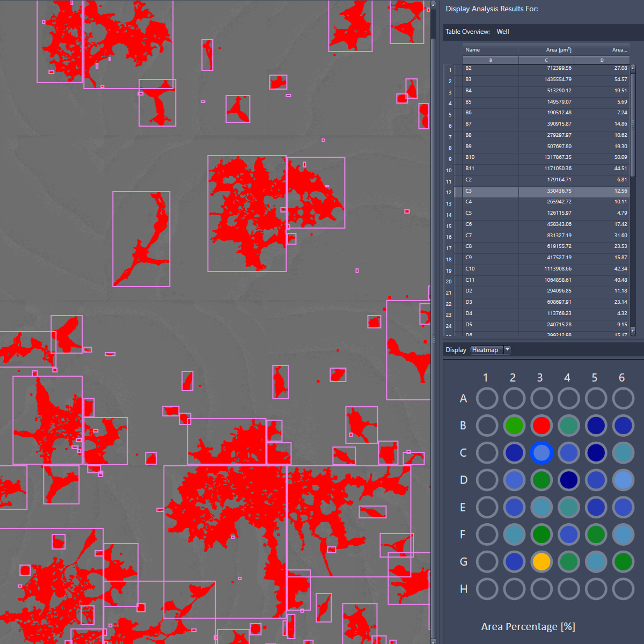
Task: Choose highlighted well C3 in plate map
Action: (x=541, y=453)
